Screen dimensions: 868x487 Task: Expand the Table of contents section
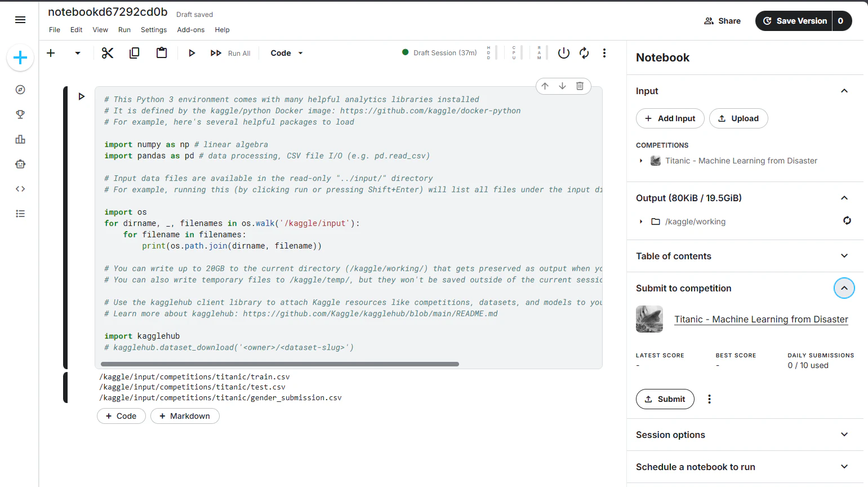[844, 256]
